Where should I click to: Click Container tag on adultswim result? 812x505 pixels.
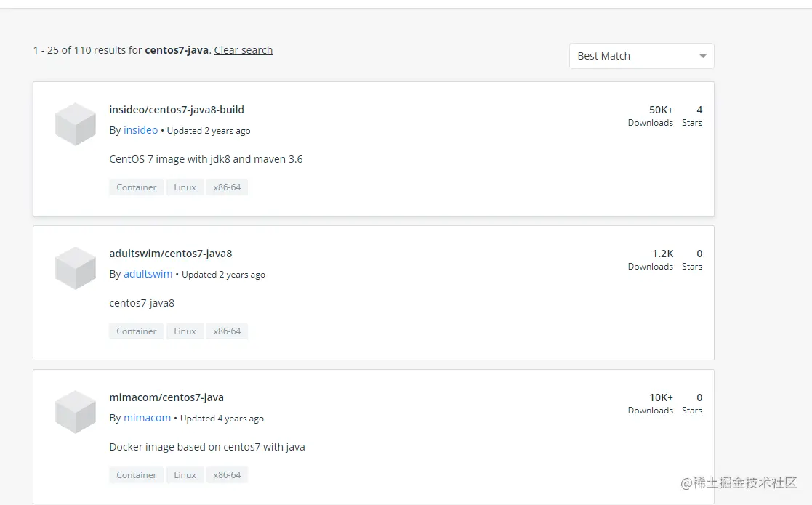pyautogui.click(x=137, y=331)
